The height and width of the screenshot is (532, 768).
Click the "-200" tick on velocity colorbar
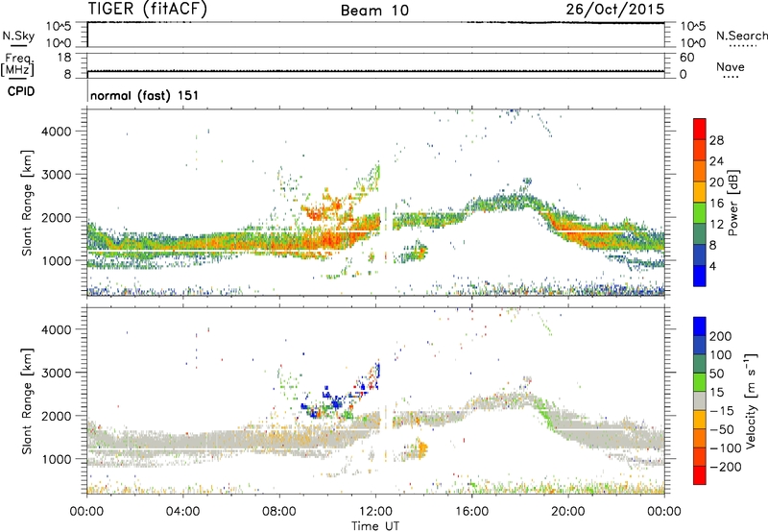[726, 467]
